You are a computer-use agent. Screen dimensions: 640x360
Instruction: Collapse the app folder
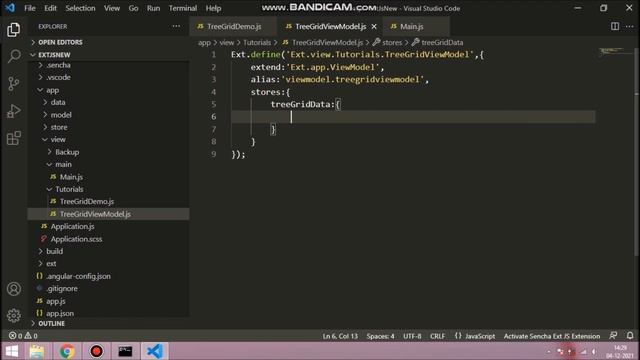tap(53, 90)
